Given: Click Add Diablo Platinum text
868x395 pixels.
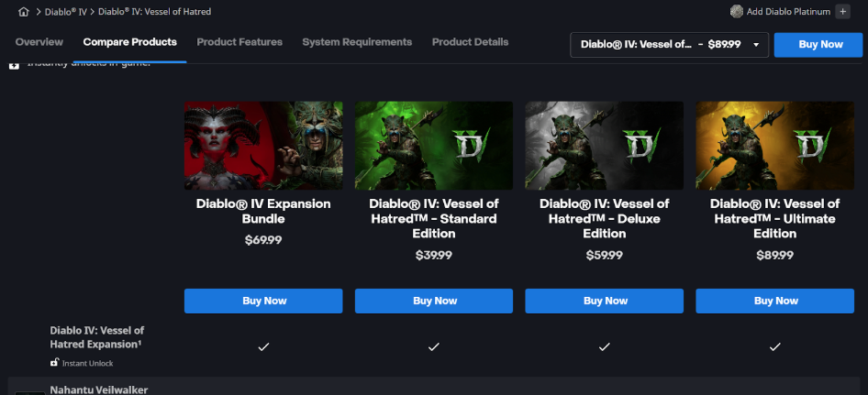Looking at the screenshot, I should pos(788,12).
